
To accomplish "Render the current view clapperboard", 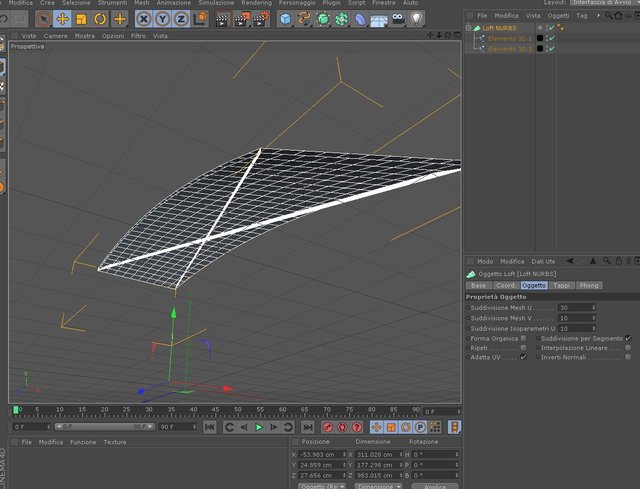I will (222, 19).
